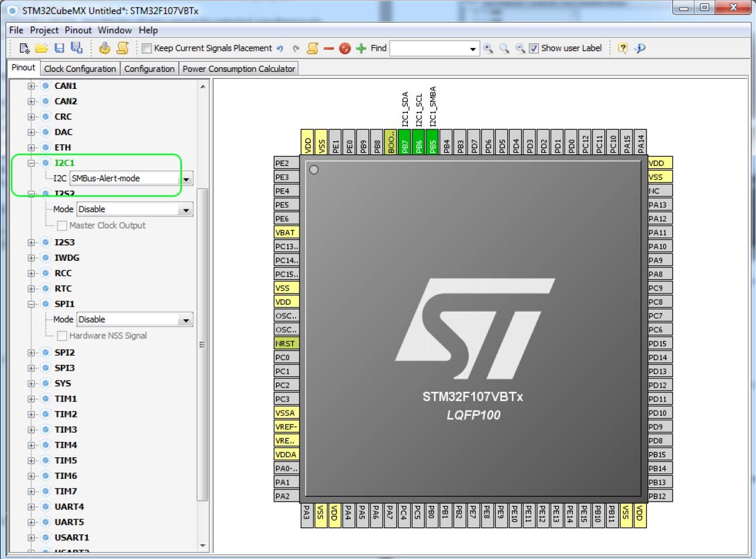The height and width of the screenshot is (559, 756).
Task: Click the VBAT pin on the chip
Action: (287, 233)
